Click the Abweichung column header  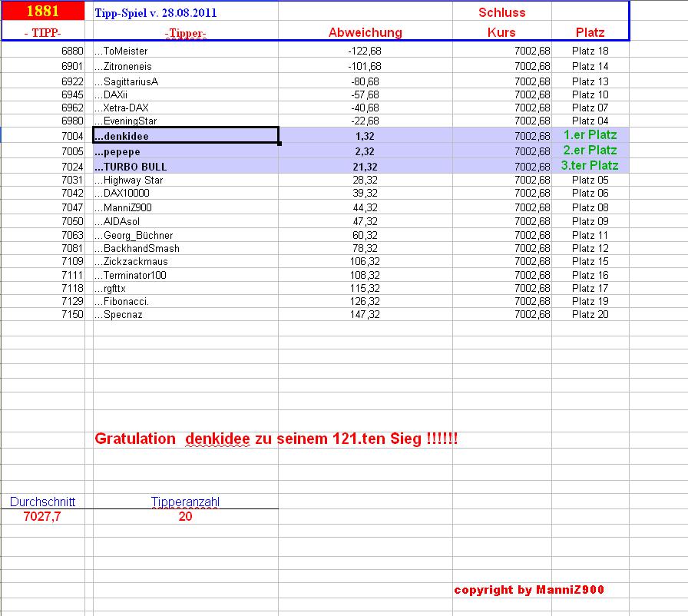(364, 32)
